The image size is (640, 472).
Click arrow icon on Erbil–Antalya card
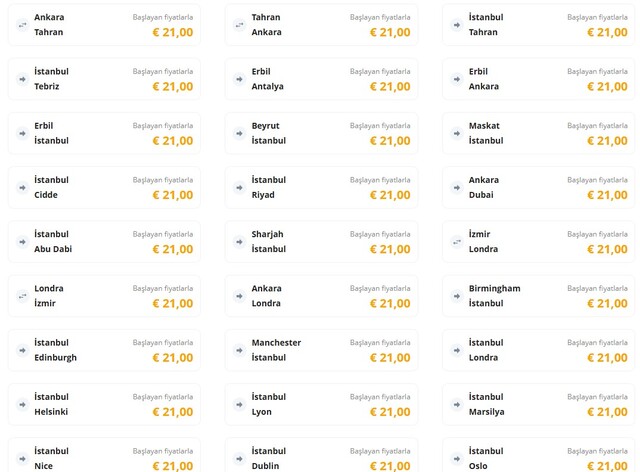pos(239,78)
